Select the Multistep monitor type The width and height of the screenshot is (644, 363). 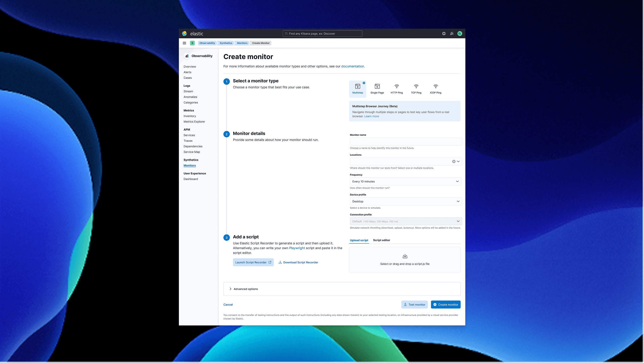357,89
